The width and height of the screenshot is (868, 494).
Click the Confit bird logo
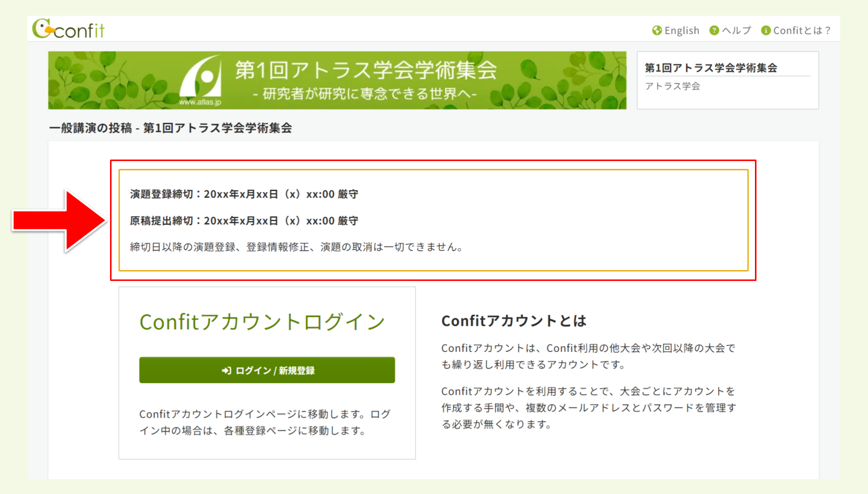click(x=42, y=29)
